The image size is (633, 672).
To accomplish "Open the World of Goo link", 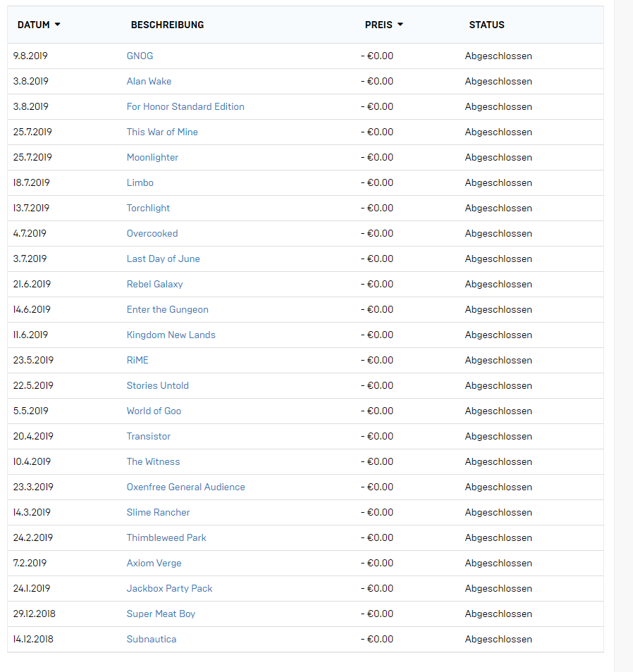I will coord(154,411).
